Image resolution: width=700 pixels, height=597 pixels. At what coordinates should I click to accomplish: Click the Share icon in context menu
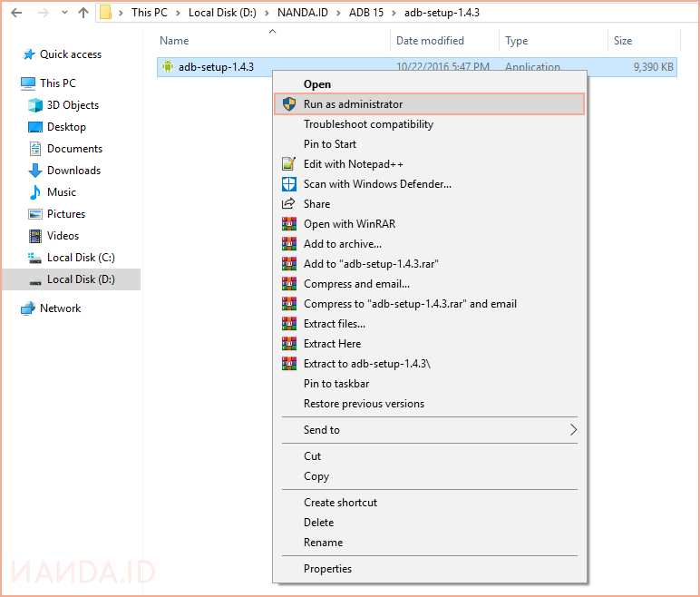(x=289, y=204)
